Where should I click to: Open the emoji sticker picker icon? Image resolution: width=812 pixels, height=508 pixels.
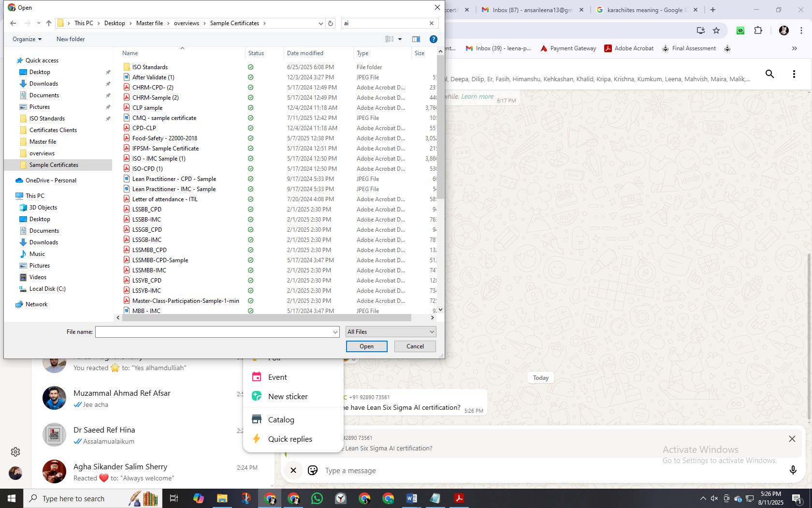tap(313, 470)
